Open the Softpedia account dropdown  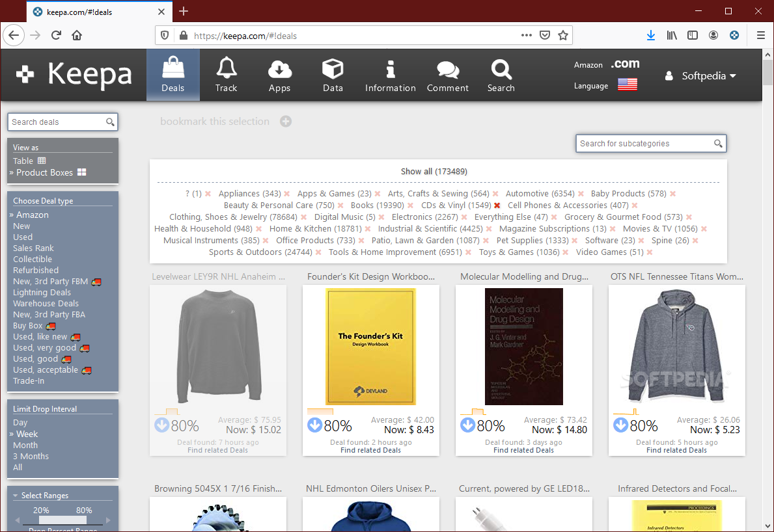pyautogui.click(x=705, y=75)
